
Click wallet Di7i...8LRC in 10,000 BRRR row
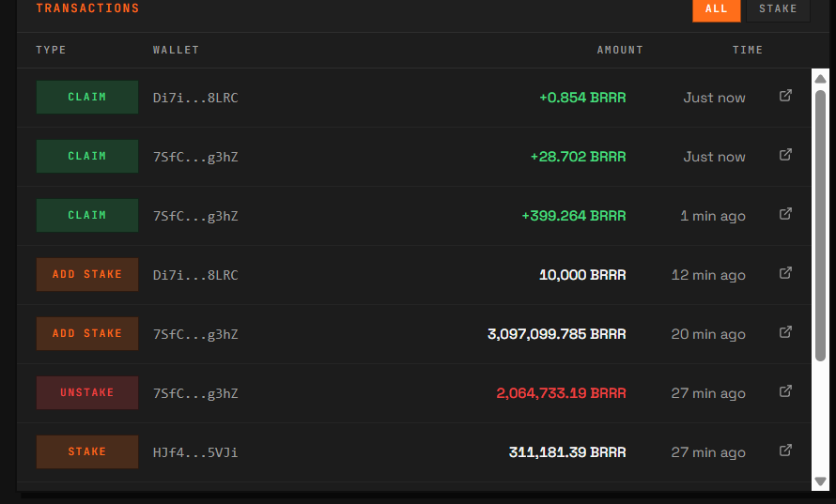(x=195, y=275)
